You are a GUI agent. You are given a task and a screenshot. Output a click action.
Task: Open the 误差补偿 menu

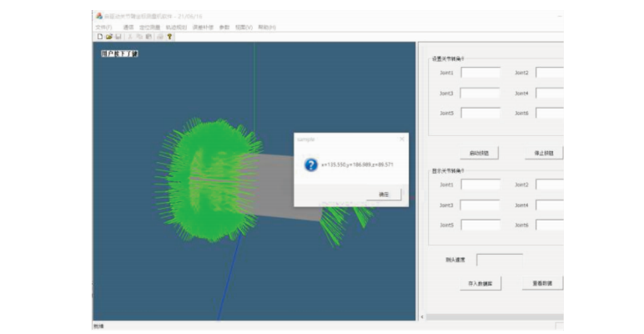203,28
